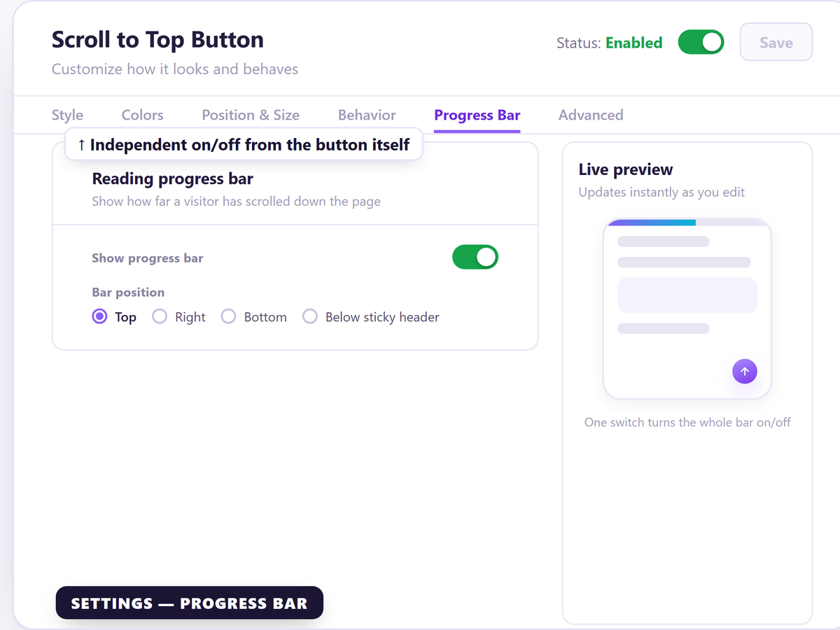Open the Style tab
The width and height of the screenshot is (840, 630).
(67, 115)
